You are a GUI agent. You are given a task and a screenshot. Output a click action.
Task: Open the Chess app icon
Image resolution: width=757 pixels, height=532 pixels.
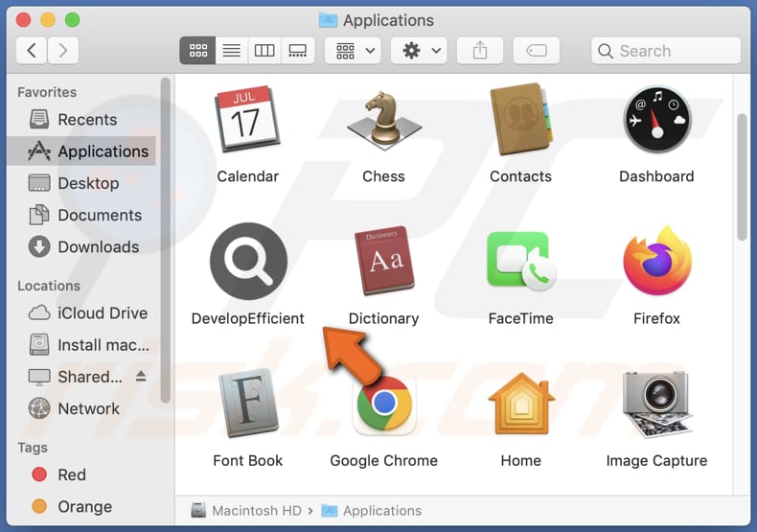click(384, 119)
